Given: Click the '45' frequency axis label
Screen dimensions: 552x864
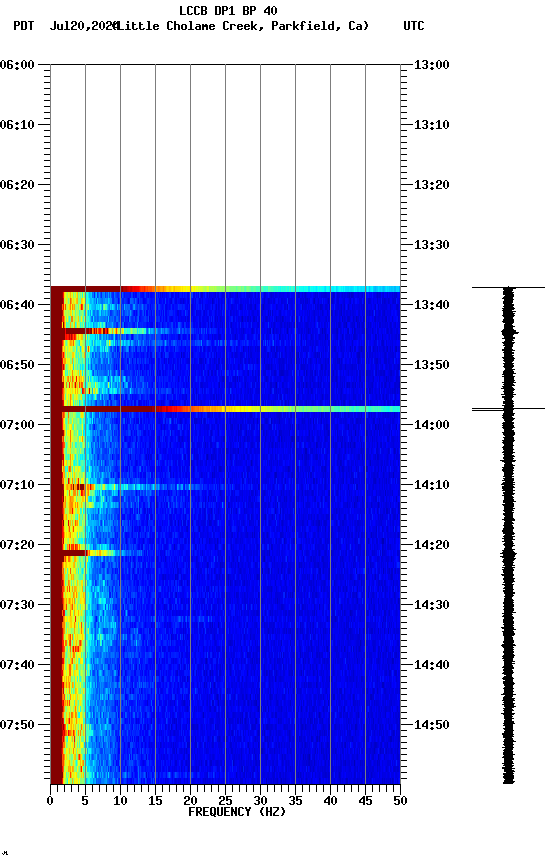Looking at the screenshot, I should click(x=365, y=801).
